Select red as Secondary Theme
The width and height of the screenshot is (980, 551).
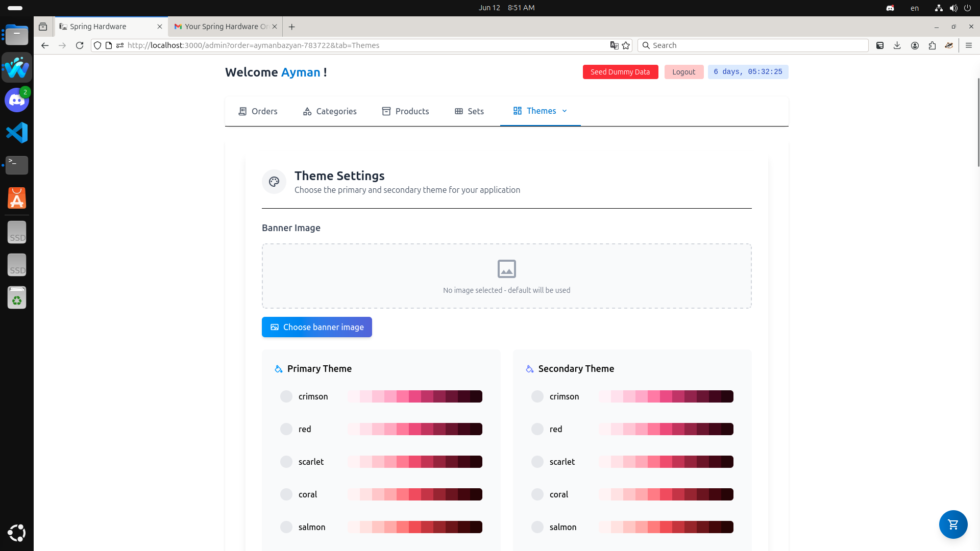pos(537,429)
